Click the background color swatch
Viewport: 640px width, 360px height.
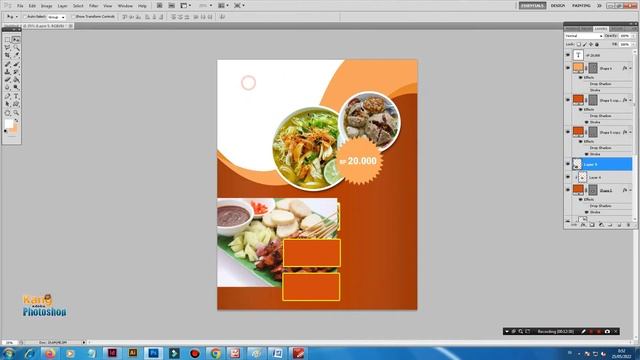(x=14, y=131)
